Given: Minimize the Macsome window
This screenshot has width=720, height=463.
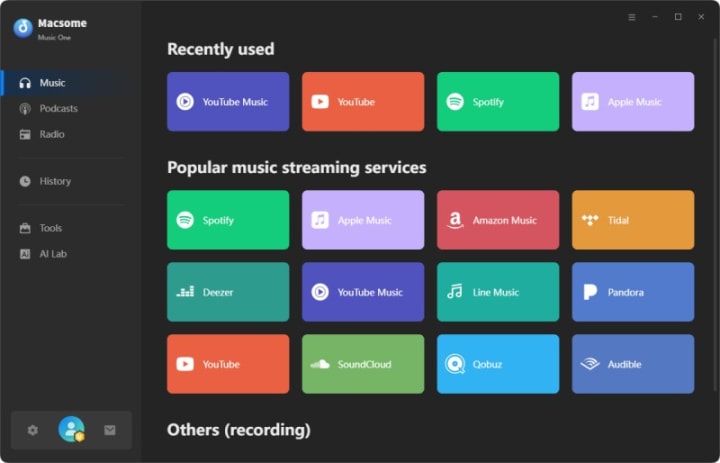Looking at the screenshot, I should pyautogui.click(x=655, y=17).
